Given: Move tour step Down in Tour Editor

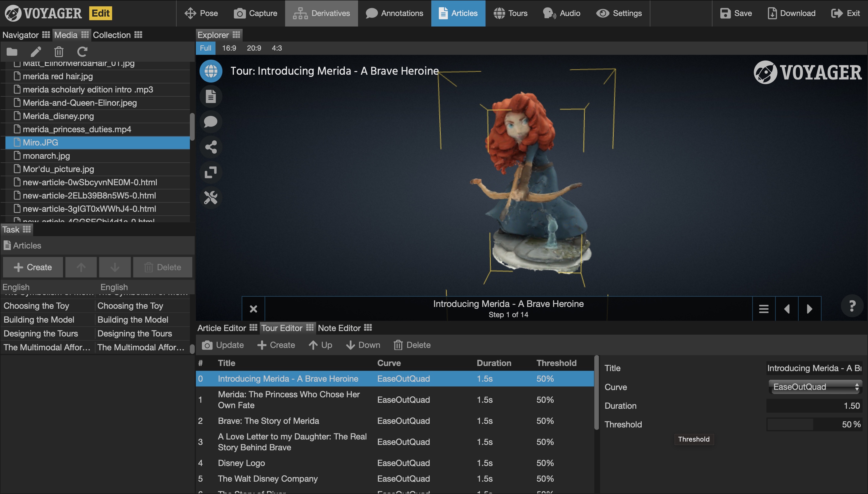Looking at the screenshot, I should pyautogui.click(x=363, y=345).
